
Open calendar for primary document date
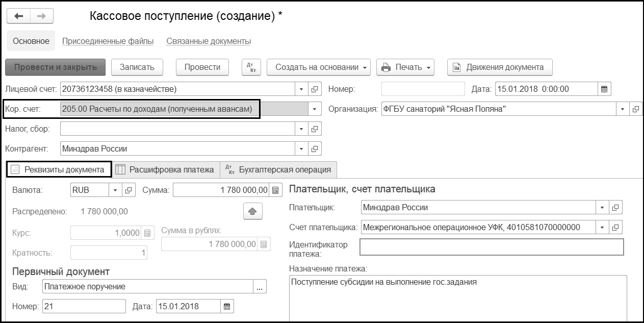(227, 307)
